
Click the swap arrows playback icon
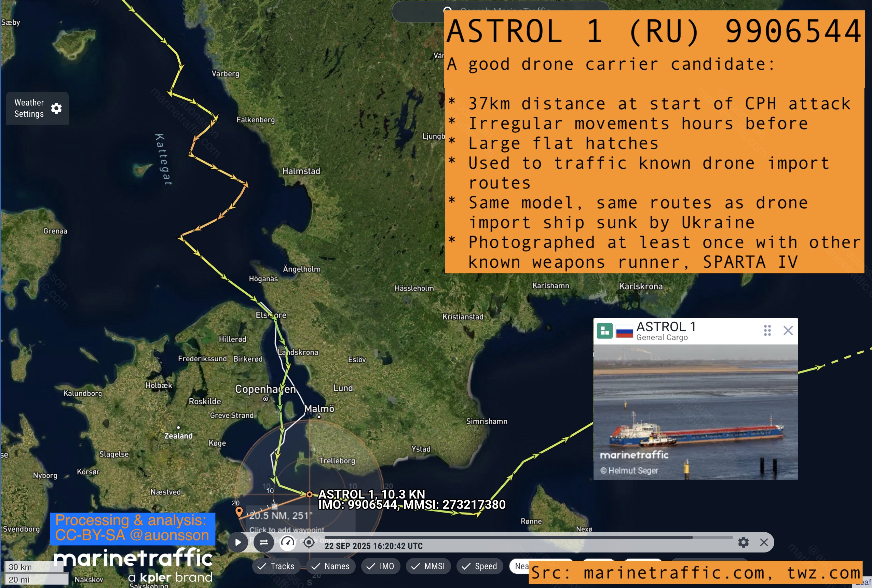click(x=263, y=542)
